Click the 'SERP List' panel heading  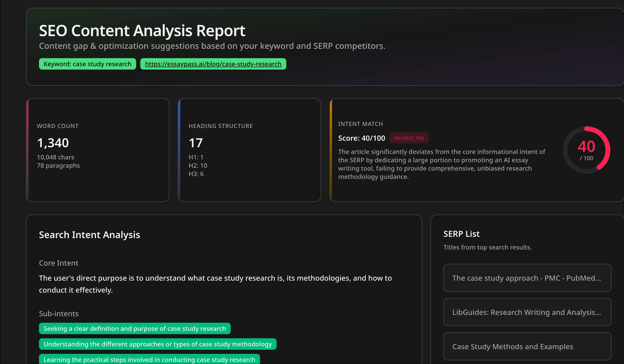461,234
